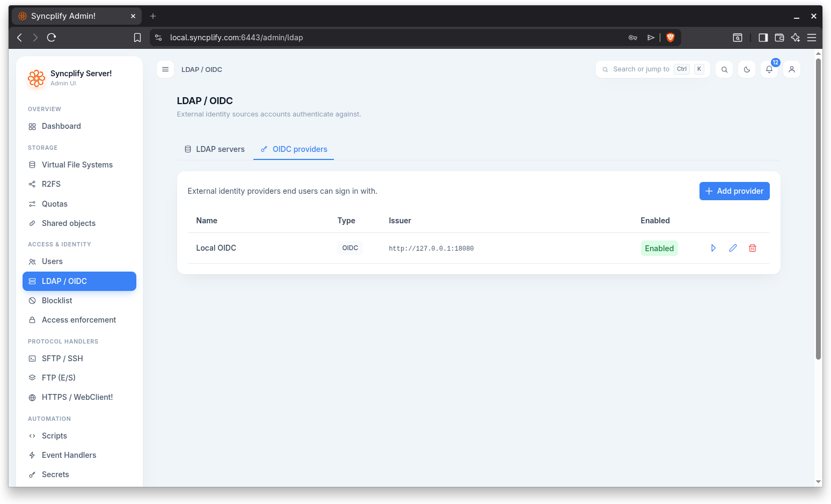Click the Type column header
Screen dimensions: 831x504
(346, 221)
